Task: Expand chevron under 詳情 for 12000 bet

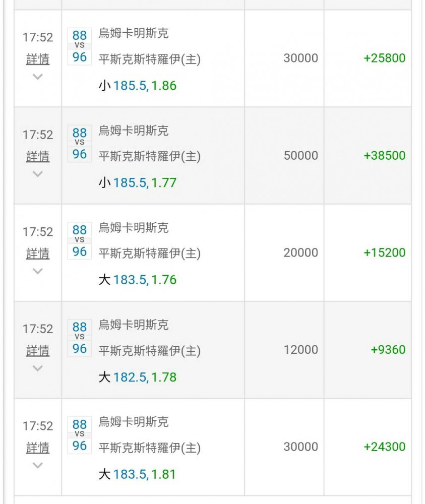Action: 38,368
